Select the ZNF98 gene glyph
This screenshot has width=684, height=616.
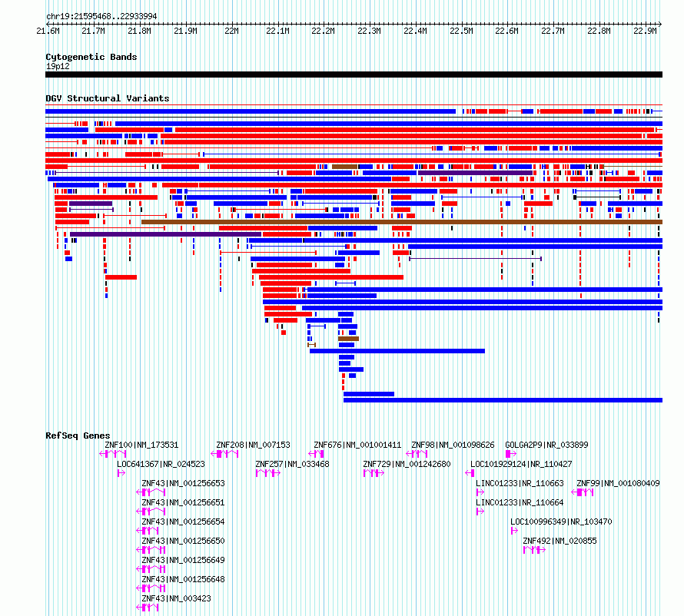click(x=417, y=454)
